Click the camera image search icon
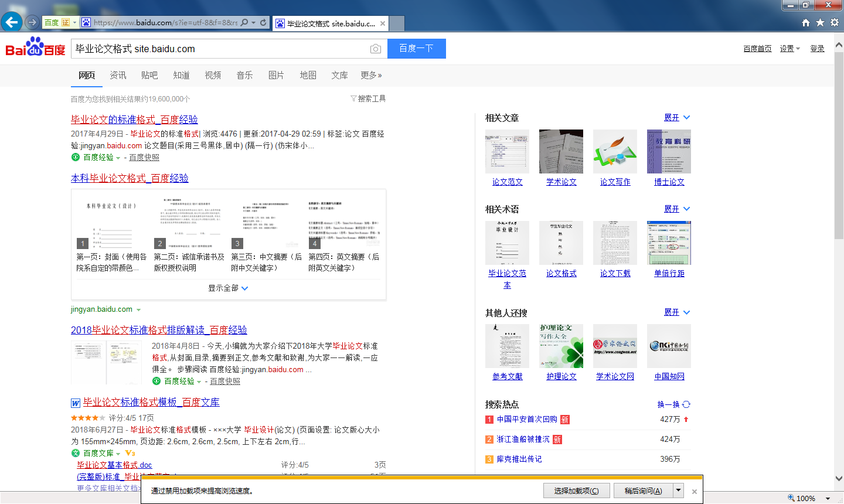Image resolution: width=844 pixels, height=504 pixels. tap(376, 49)
